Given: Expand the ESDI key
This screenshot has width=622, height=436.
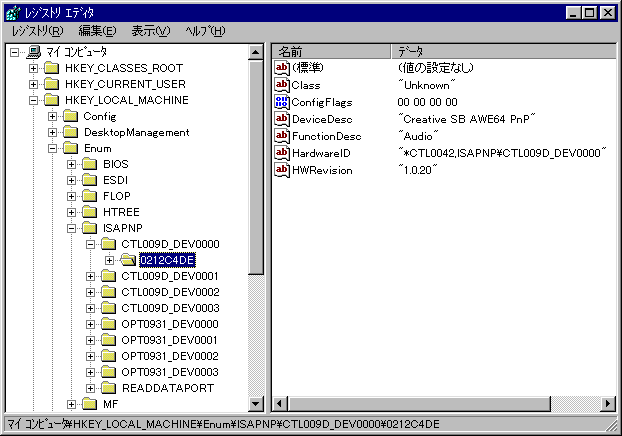Looking at the screenshot, I should (x=71, y=180).
